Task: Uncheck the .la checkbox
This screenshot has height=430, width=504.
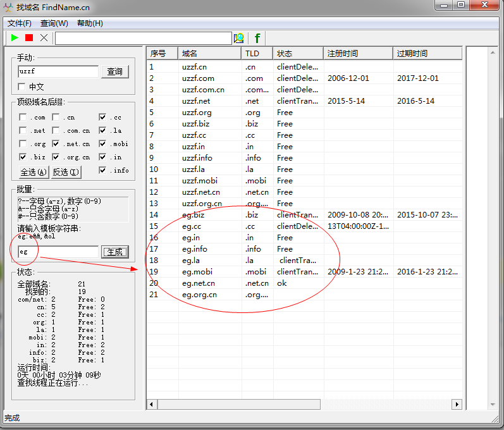Action: tap(102, 130)
